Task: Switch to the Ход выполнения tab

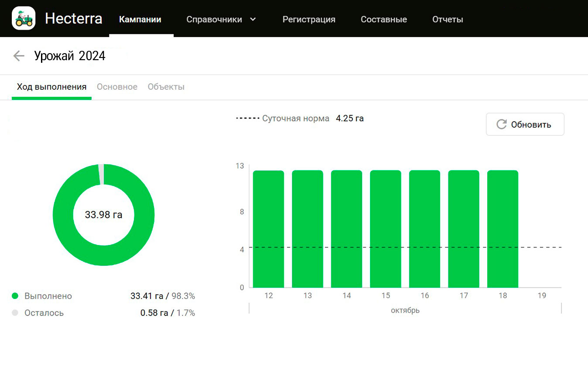Action: coord(51,87)
